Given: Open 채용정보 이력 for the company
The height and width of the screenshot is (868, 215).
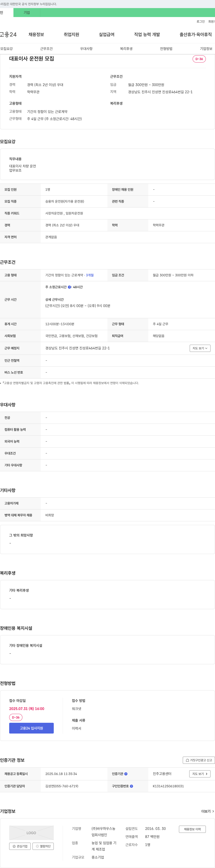Looking at the screenshot, I should click(192, 829).
